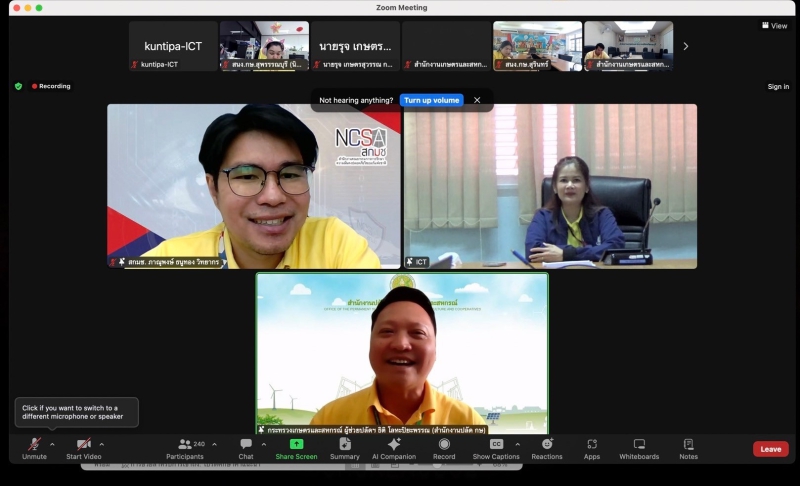Open Reactions
The width and height of the screenshot is (800, 486).
point(547,449)
